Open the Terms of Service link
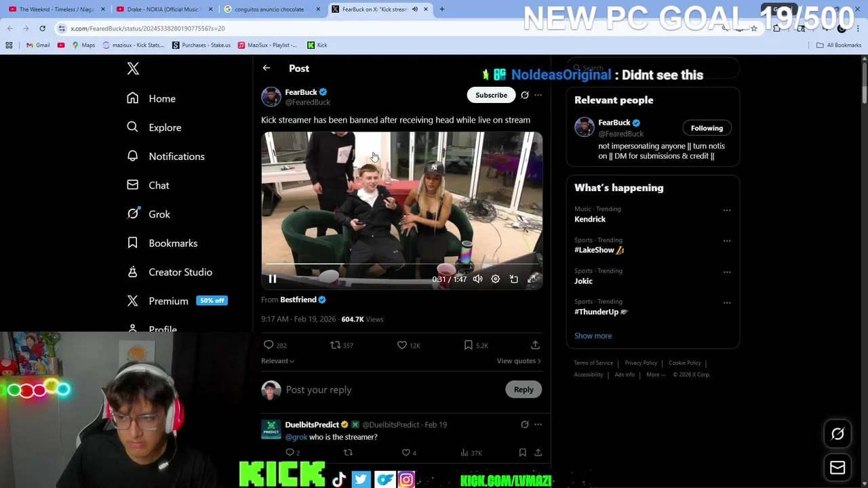This screenshot has width=868, height=488. tap(593, 363)
